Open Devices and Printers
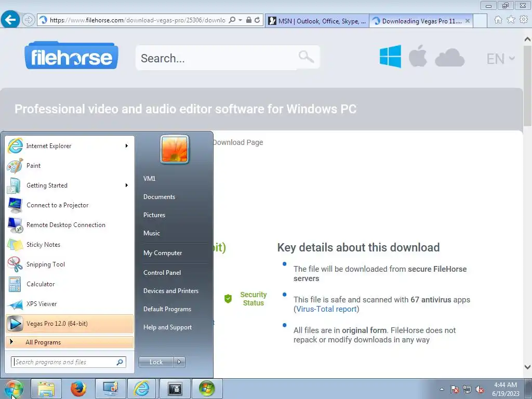Viewport: 532px width, 399px height. click(170, 291)
